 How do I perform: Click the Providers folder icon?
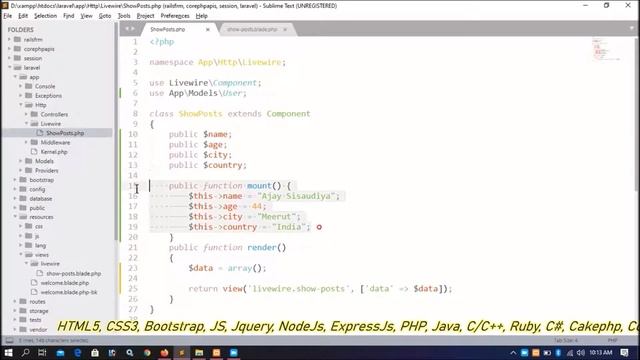tap(29, 170)
